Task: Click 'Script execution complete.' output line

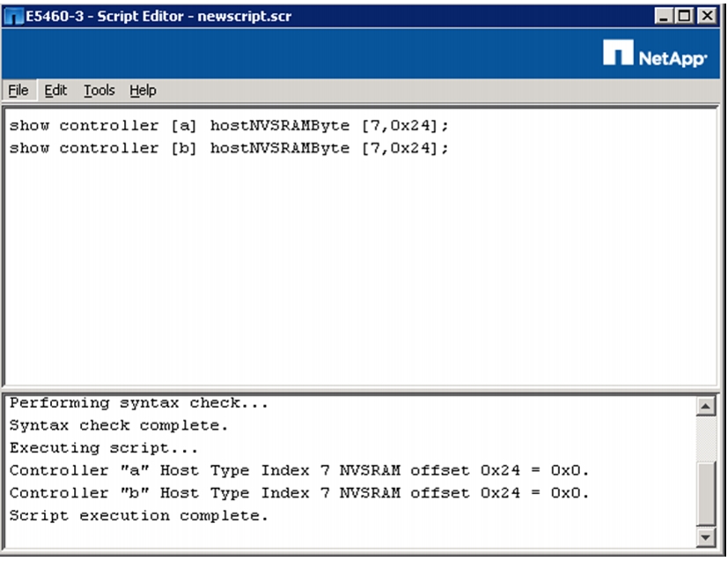Action: [x=139, y=516]
